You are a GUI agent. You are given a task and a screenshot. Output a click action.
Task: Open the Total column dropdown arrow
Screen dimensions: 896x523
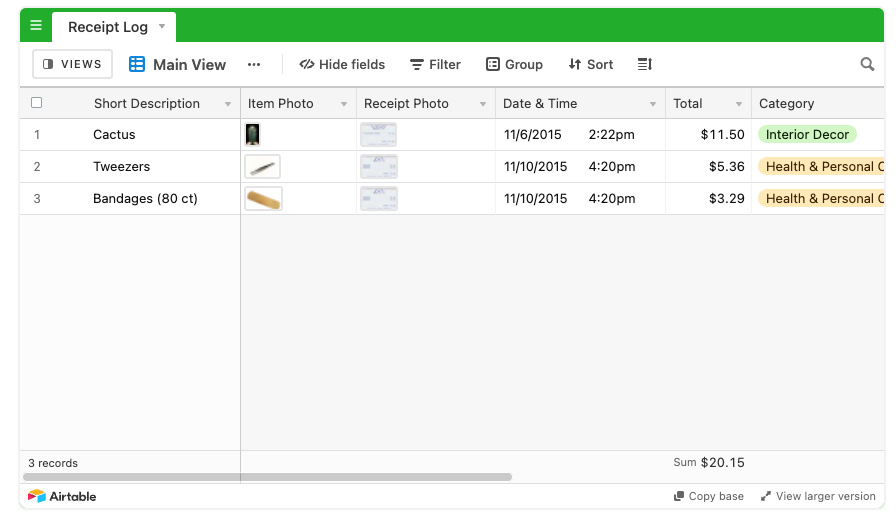click(739, 104)
